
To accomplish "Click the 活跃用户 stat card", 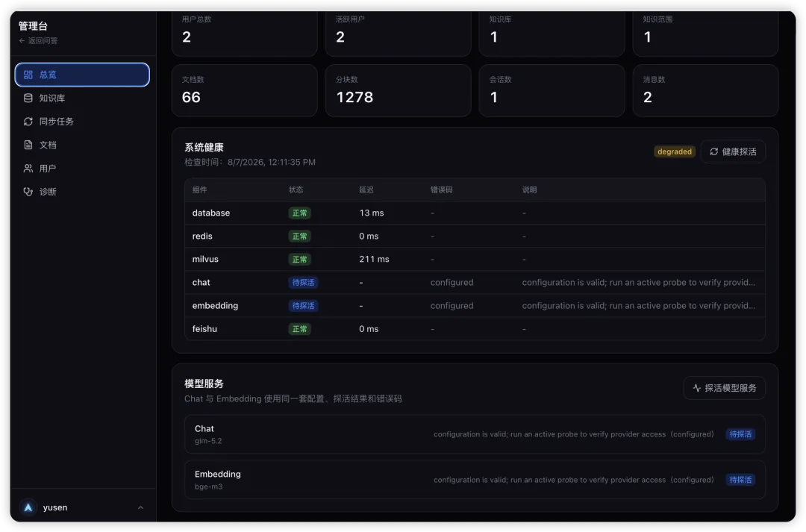I will [398, 32].
